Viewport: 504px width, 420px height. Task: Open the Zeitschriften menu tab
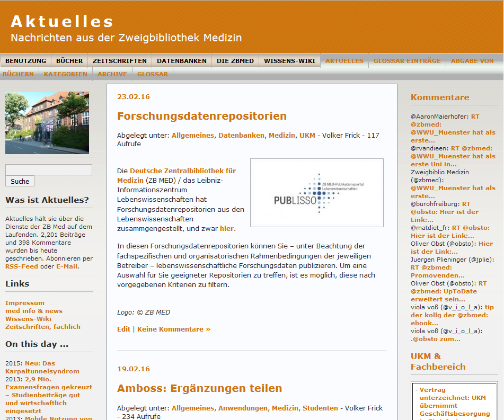pos(119,61)
